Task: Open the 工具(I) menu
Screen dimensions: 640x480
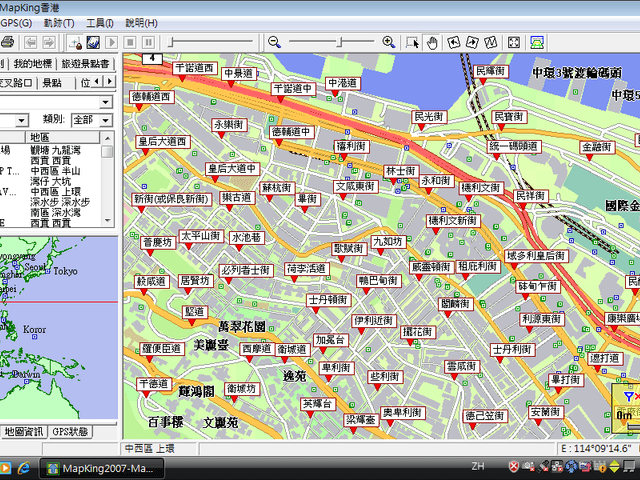Action: (100, 23)
